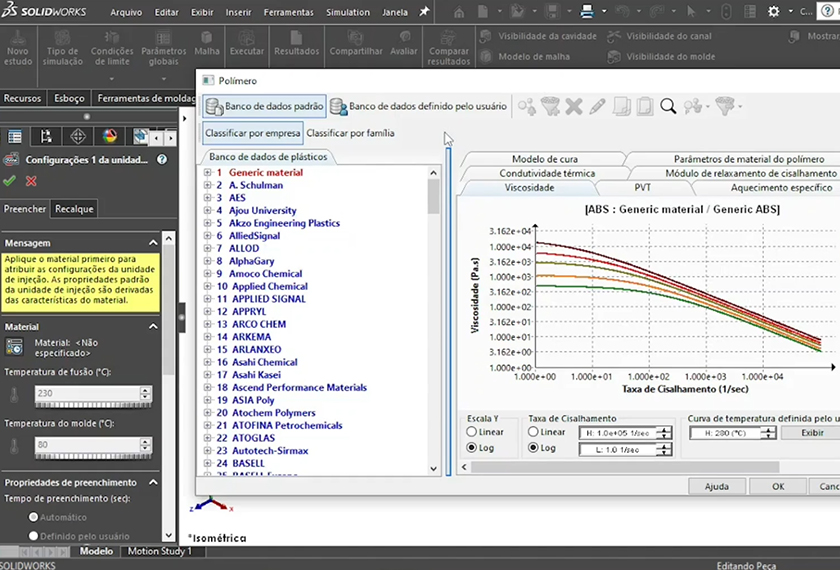Open the DimXpert crosshair tab icon
Viewport: 840px width, 570px height.
pyautogui.click(x=78, y=137)
